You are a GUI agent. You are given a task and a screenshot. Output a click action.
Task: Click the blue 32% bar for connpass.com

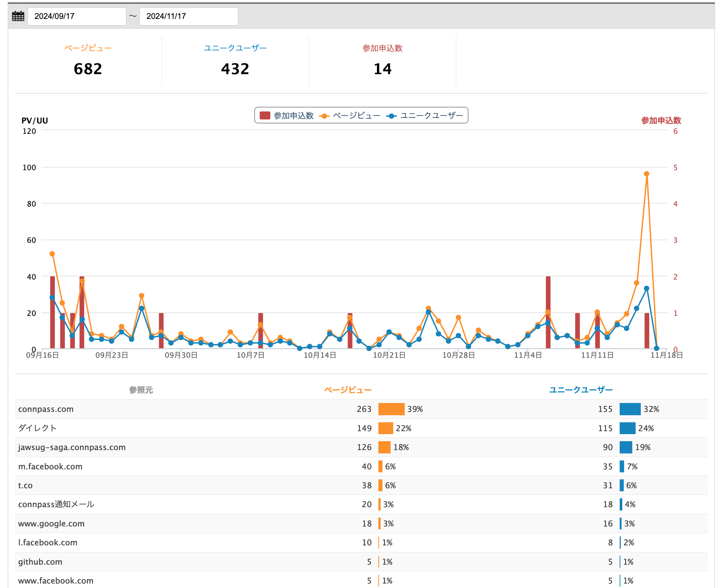[630, 409]
